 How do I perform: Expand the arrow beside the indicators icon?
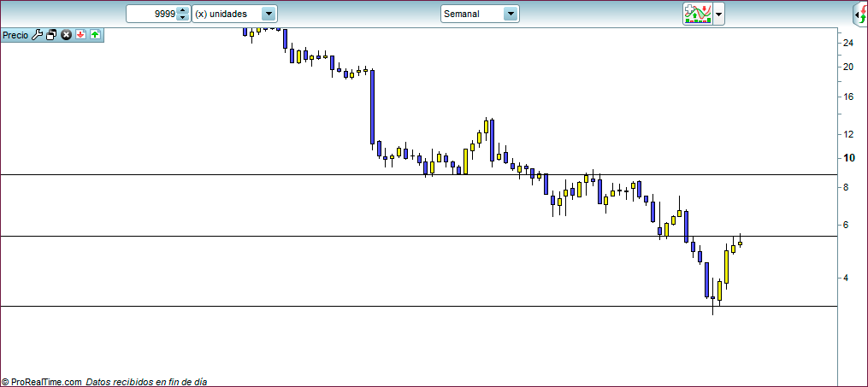[x=719, y=15]
